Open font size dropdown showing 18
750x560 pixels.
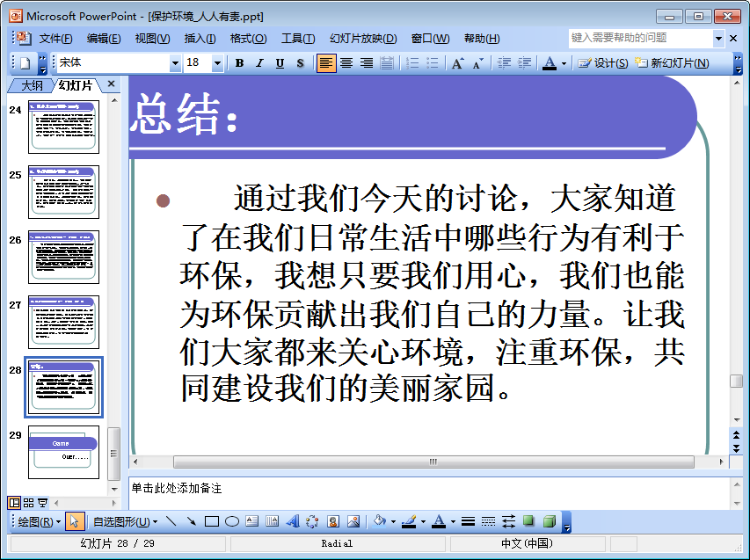pyautogui.click(x=217, y=63)
